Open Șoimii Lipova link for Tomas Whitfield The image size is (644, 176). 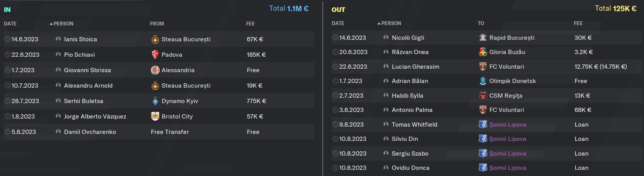point(507,125)
